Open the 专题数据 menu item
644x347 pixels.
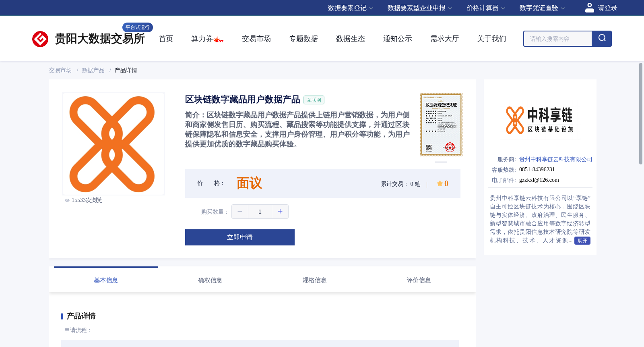303,39
